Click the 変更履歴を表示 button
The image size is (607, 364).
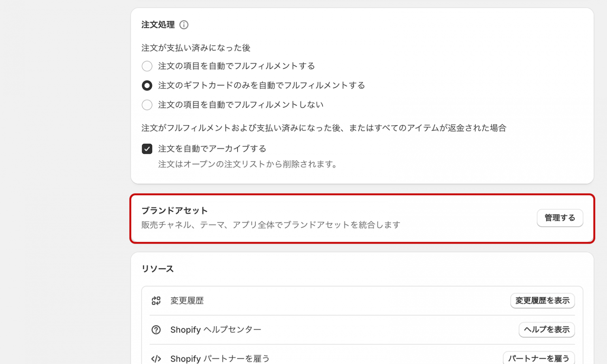[543, 300]
